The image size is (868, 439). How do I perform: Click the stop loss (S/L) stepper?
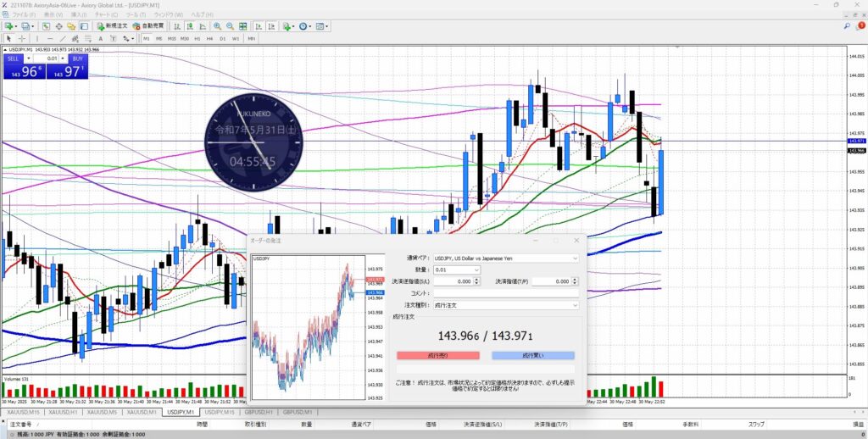(x=478, y=281)
